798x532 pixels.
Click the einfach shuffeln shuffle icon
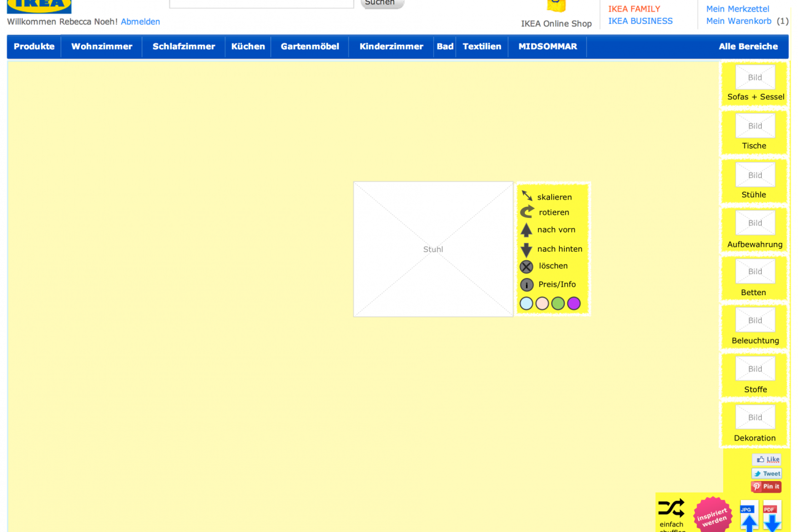(671, 508)
